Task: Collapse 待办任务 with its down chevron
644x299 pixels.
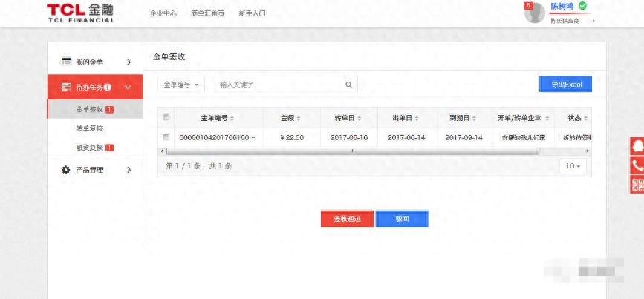Action: point(128,88)
